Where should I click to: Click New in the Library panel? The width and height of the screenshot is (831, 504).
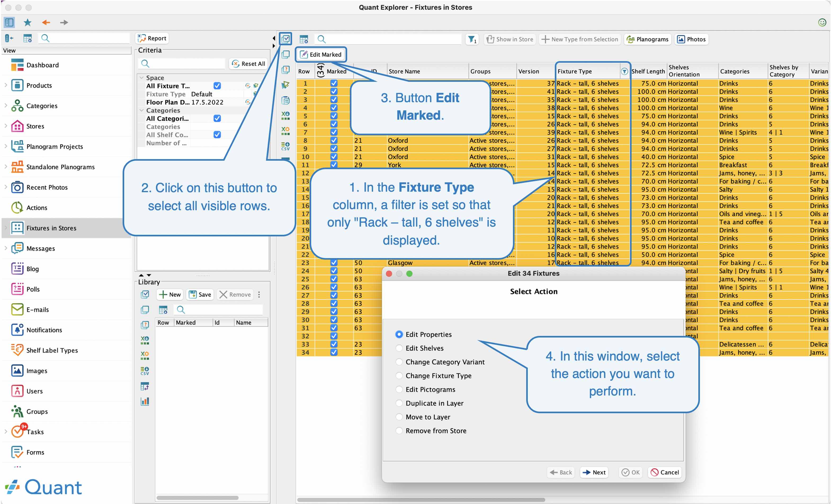tap(170, 294)
